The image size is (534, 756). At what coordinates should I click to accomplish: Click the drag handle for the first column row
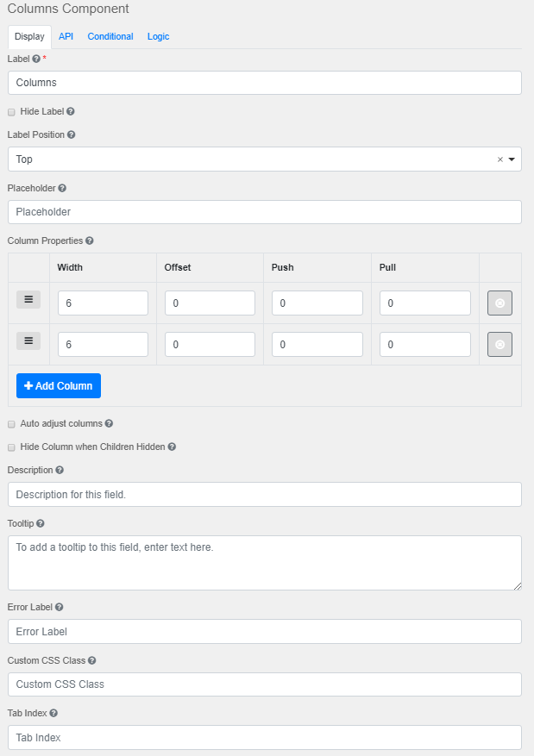pyautogui.click(x=28, y=299)
